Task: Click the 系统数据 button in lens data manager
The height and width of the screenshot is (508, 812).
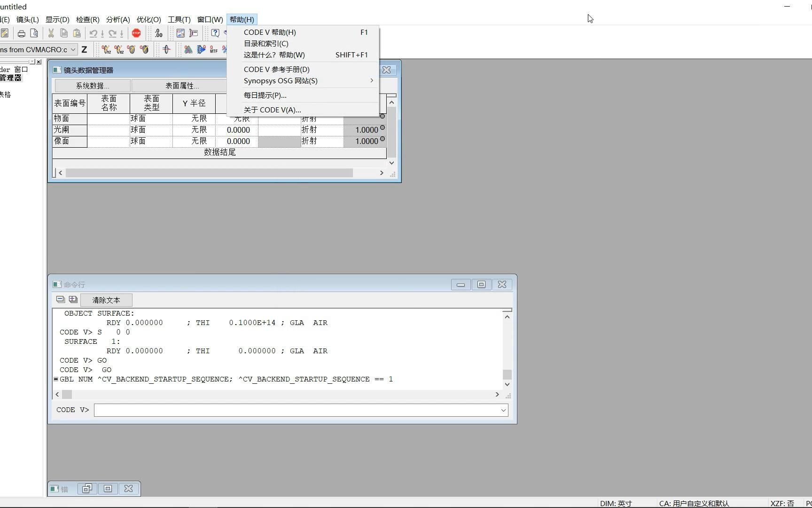Action: [x=92, y=86]
